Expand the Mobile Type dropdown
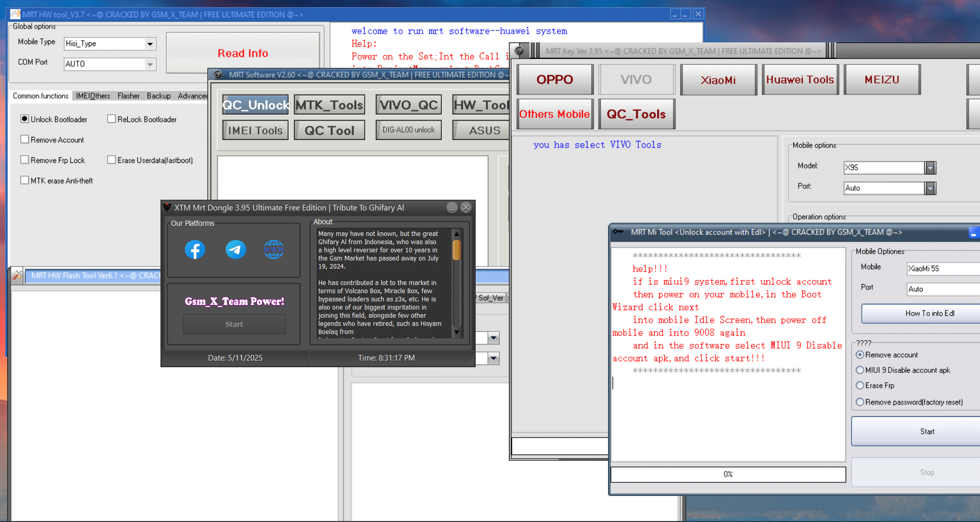Screen dimensions: 980x522 pyautogui.click(x=150, y=44)
